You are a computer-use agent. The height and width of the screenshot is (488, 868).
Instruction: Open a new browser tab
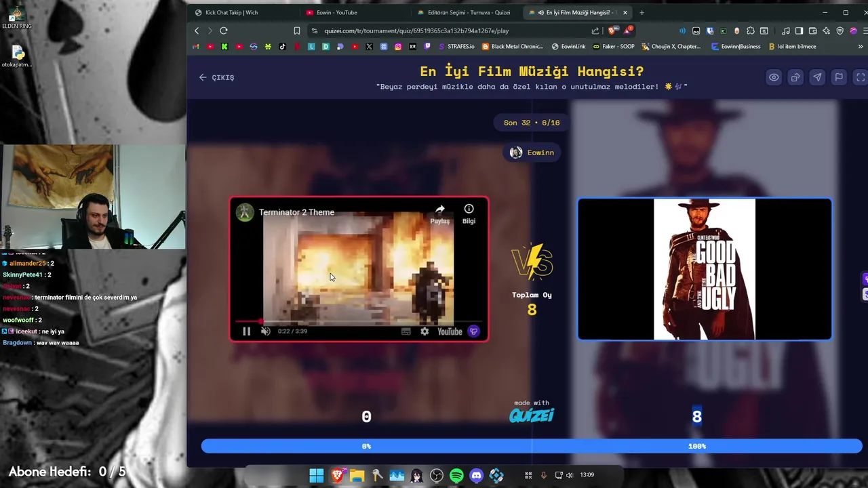coord(642,12)
